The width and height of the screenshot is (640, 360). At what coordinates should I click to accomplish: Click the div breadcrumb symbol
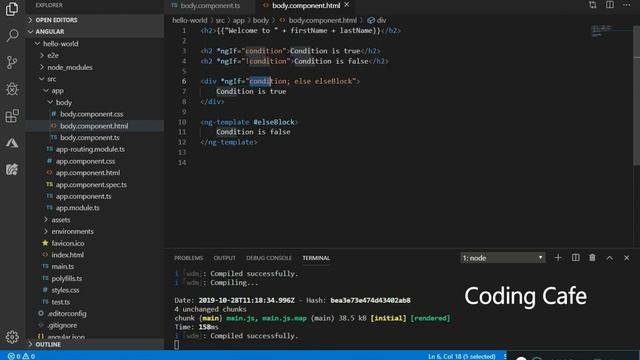[x=377, y=20]
